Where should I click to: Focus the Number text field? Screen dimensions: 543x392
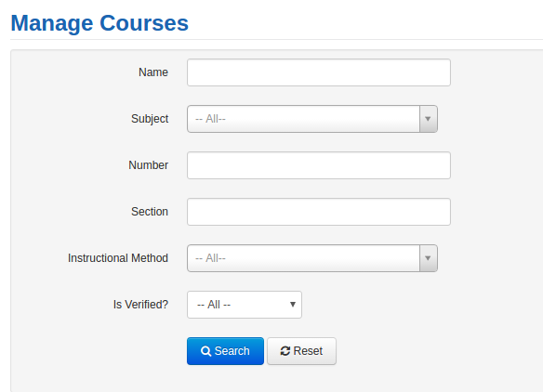pos(319,165)
